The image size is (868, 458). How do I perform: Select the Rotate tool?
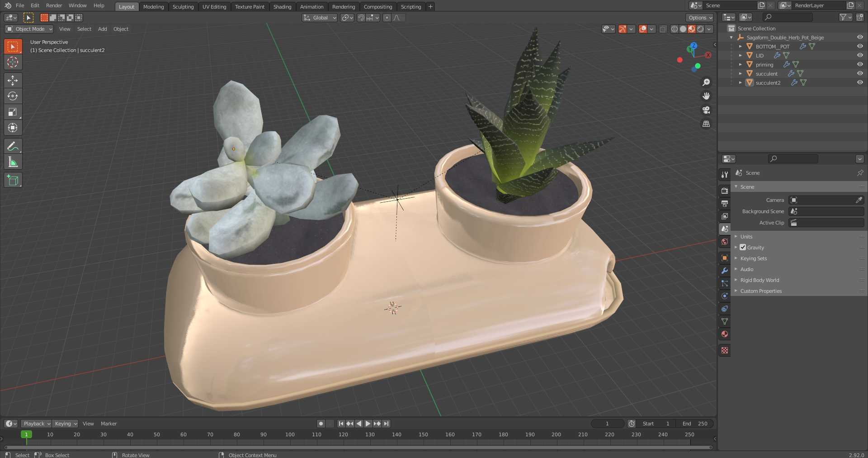[13, 96]
